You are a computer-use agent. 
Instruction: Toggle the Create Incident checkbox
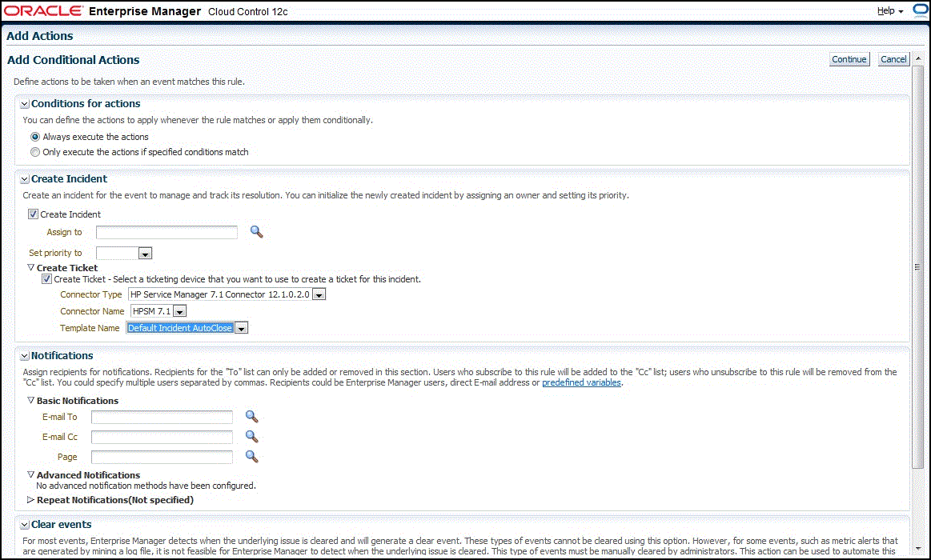tap(34, 214)
